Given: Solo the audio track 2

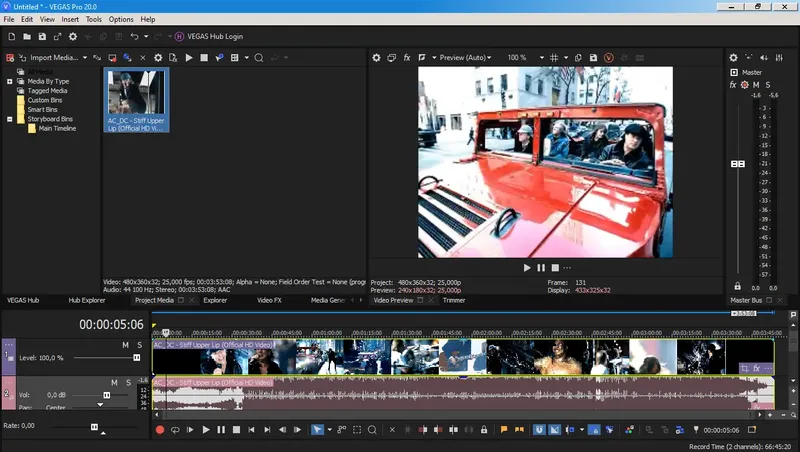Looking at the screenshot, I should click(127, 383).
